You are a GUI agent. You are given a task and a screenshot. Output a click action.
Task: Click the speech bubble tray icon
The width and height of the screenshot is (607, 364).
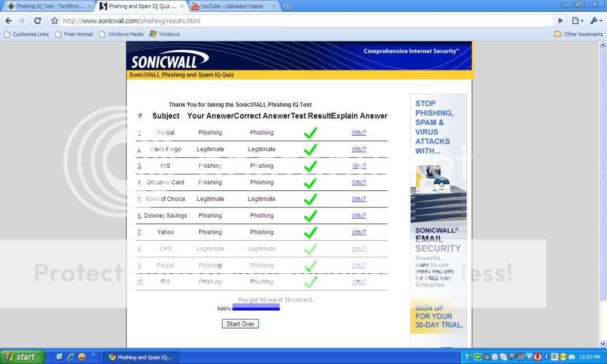pyautogui.click(x=512, y=357)
